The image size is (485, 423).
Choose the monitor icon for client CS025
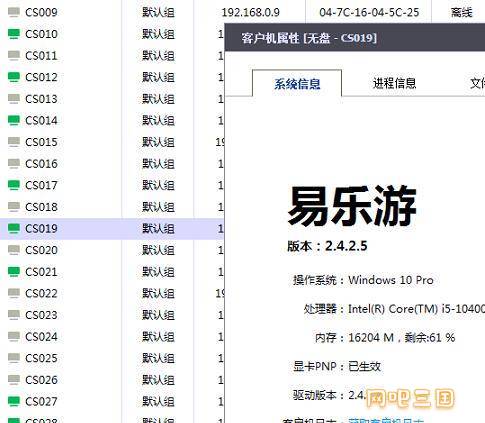(x=14, y=358)
